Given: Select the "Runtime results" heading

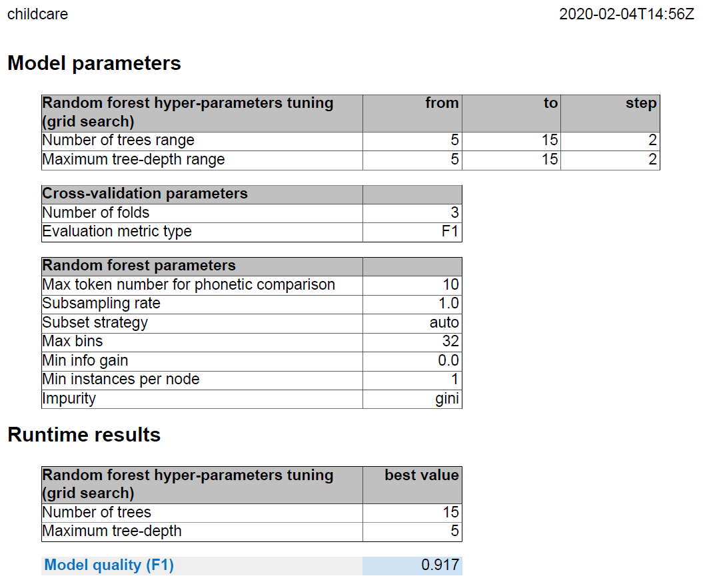Looking at the screenshot, I should point(84,435).
